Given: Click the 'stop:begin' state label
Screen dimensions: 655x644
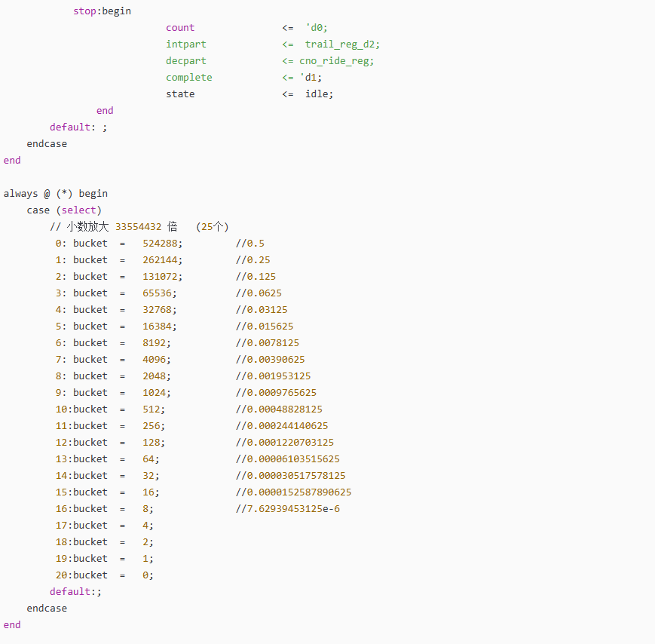Looking at the screenshot, I should pyautogui.click(x=102, y=11).
